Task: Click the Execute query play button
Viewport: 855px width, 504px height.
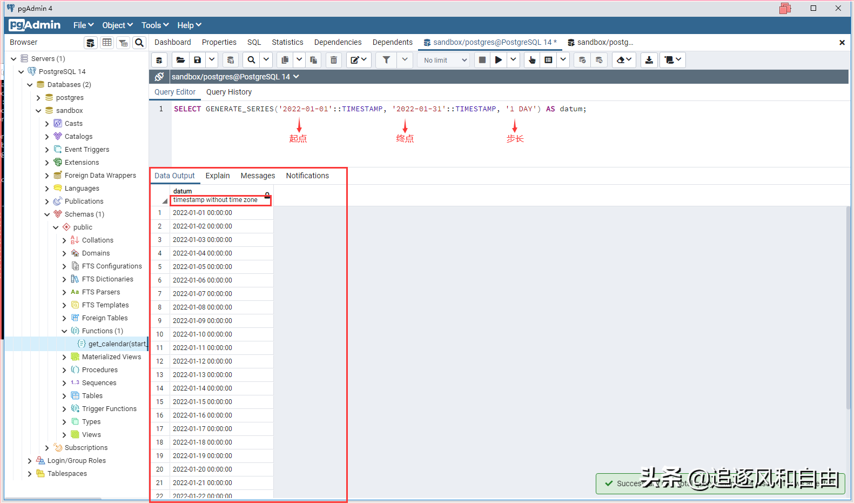Action: tap(499, 60)
